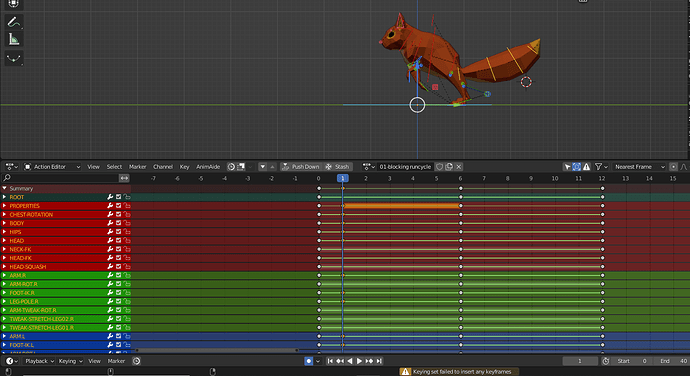Select the Measure tool in viewport toolbar
Screen dimensions: 690x376
click(x=14, y=40)
